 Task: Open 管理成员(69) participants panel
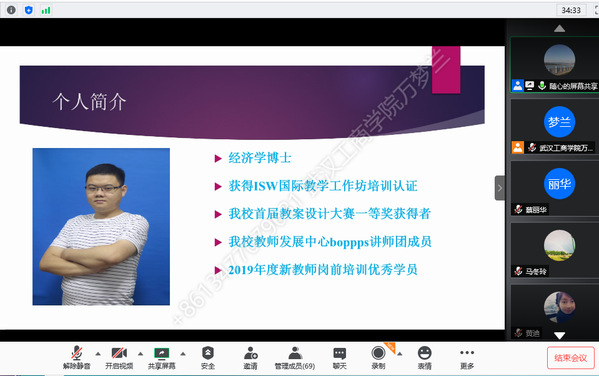tap(295, 358)
